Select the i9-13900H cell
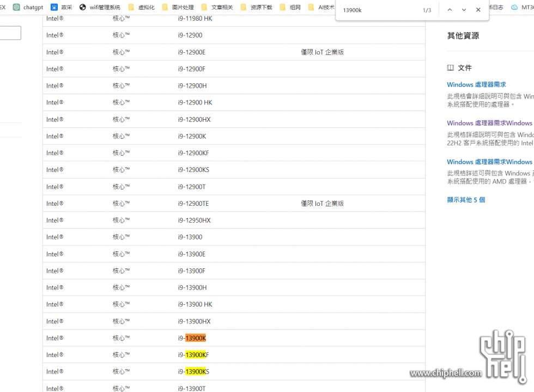The height and width of the screenshot is (392, 534). click(x=192, y=287)
